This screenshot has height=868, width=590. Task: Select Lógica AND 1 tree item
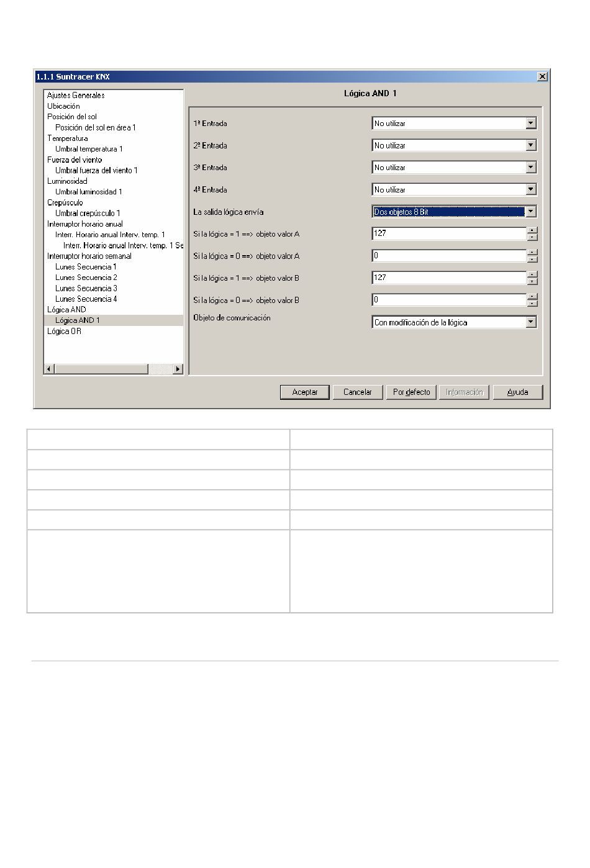[x=78, y=320]
